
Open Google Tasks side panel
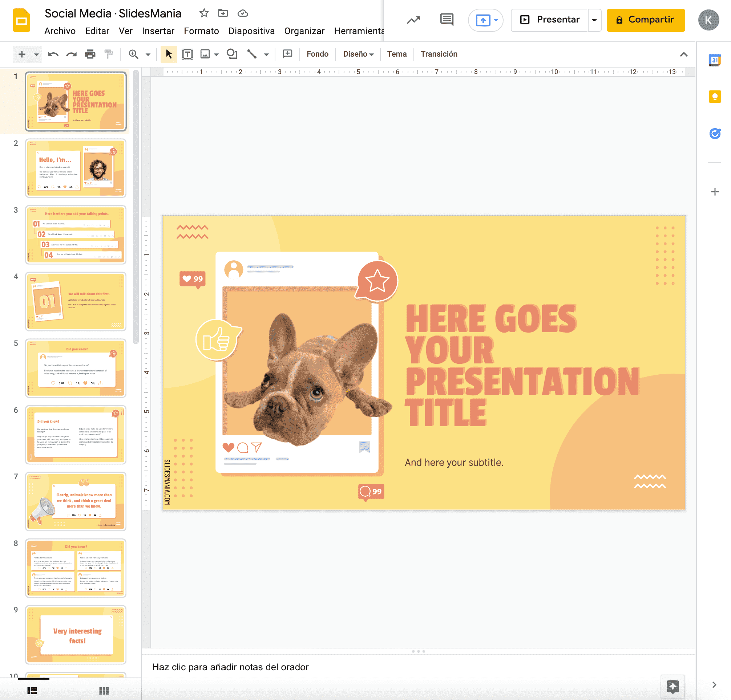point(715,133)
